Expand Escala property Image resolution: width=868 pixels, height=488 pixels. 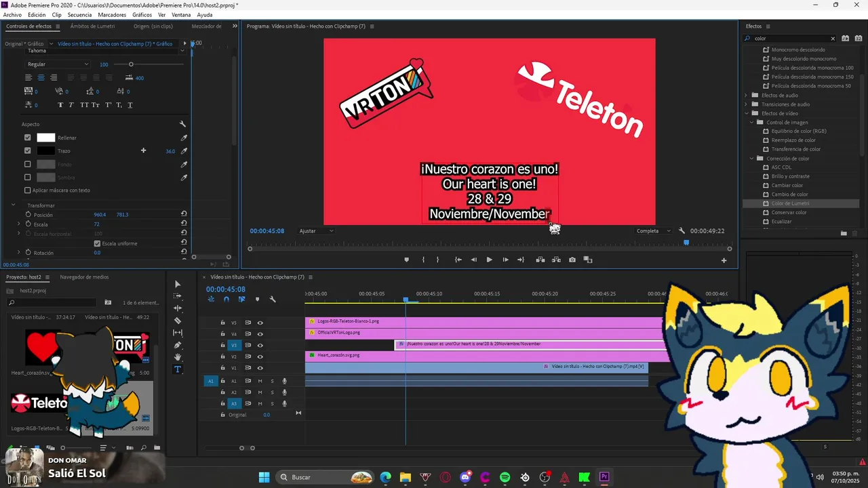click(x=19, y=224)
